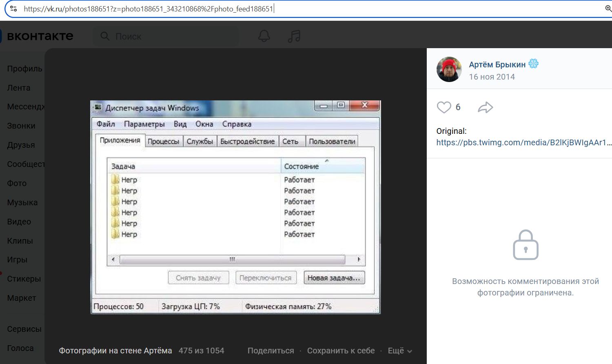Open Игры in the sidebar

17,260
